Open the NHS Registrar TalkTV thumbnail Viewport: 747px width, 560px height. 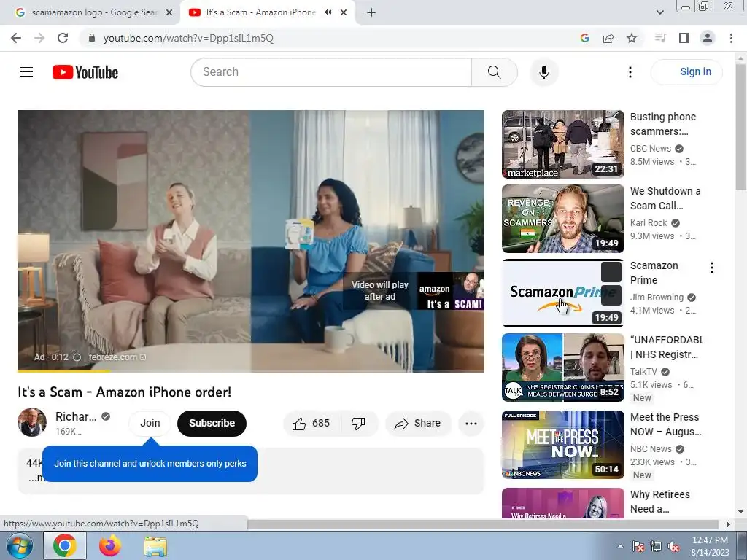[562, 367]
